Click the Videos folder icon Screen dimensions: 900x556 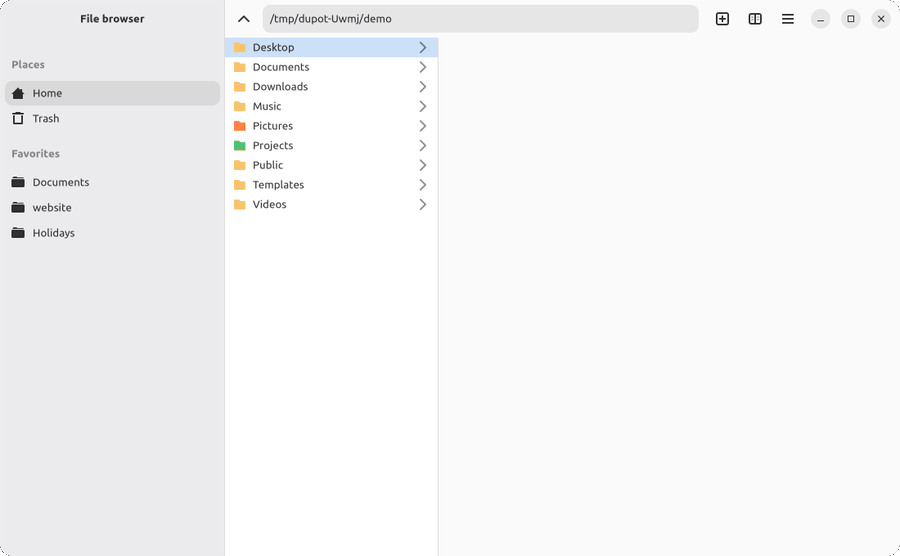click(240, 204)
